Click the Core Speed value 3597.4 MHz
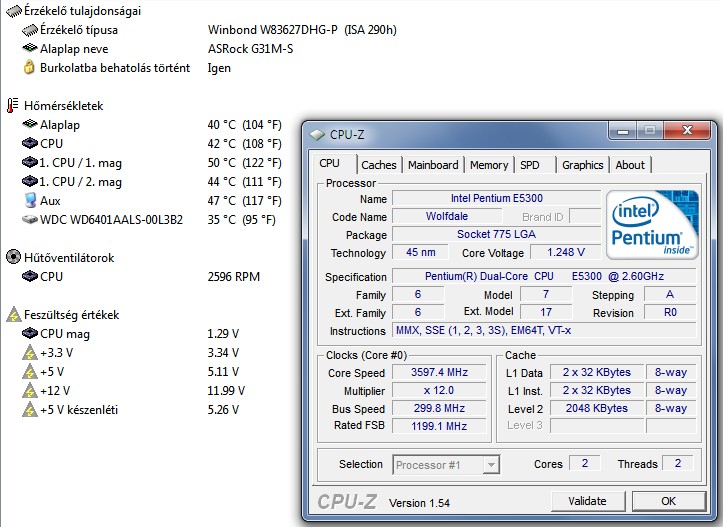 439,372
